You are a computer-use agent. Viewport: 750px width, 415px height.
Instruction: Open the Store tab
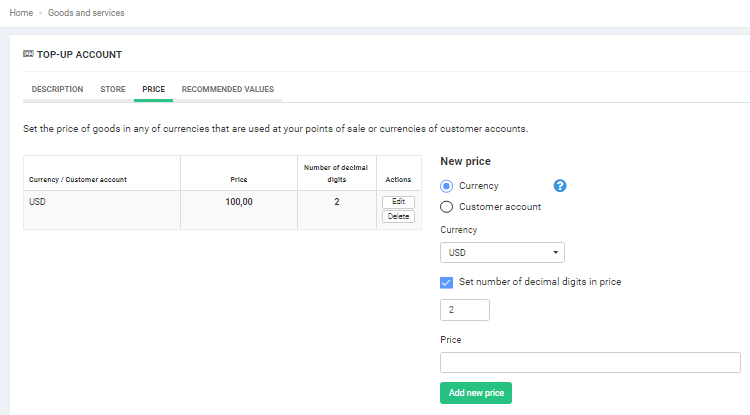tap(113, 90)
